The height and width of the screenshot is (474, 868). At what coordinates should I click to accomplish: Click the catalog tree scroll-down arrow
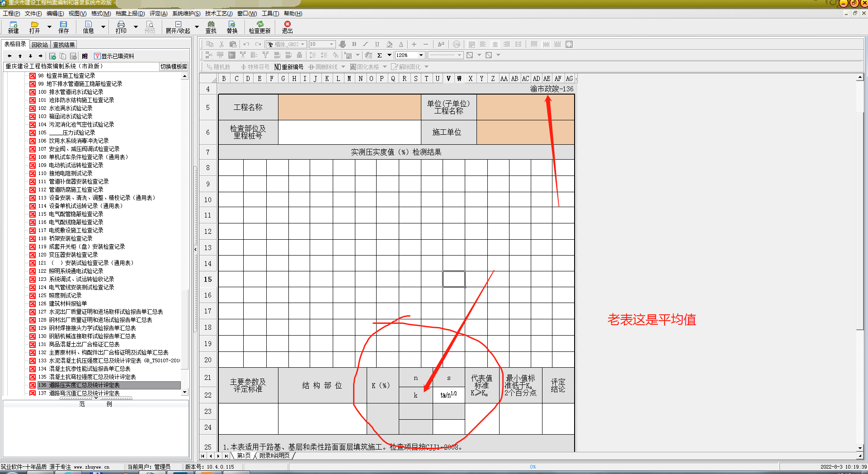[x=184, y=393]
